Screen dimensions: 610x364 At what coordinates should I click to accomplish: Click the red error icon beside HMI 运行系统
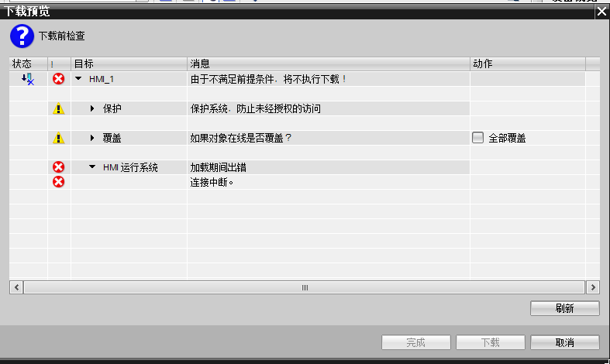(58, 167)
